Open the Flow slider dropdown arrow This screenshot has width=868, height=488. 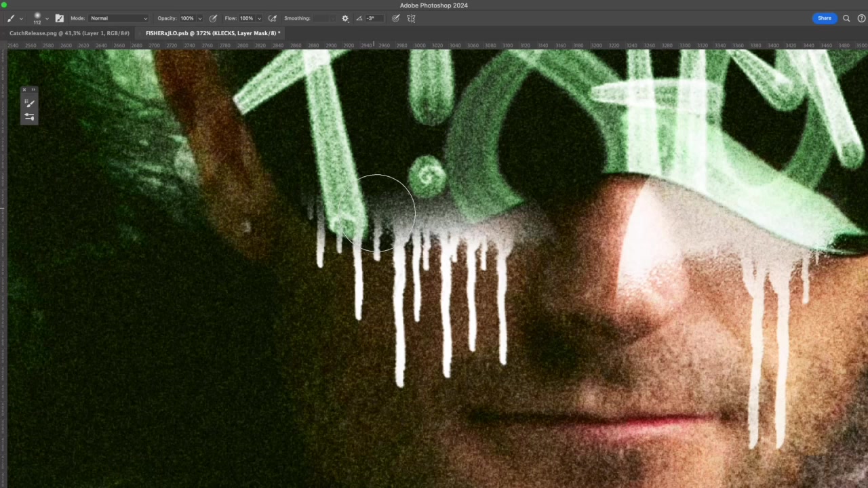pos(258,19)
